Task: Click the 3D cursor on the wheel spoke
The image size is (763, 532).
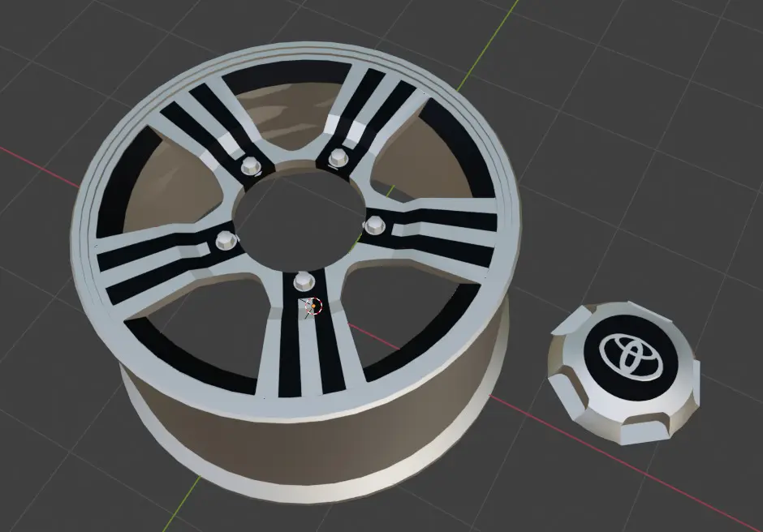Action: tap(314, 306)
